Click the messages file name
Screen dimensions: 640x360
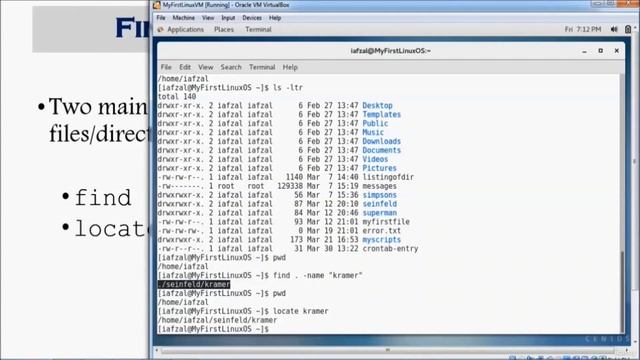point(379,186)
